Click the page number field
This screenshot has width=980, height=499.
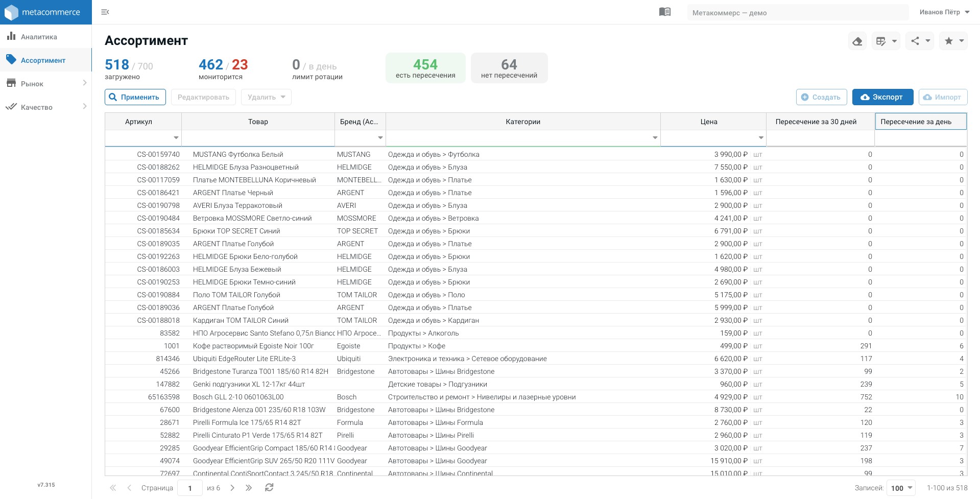[190, 488]
